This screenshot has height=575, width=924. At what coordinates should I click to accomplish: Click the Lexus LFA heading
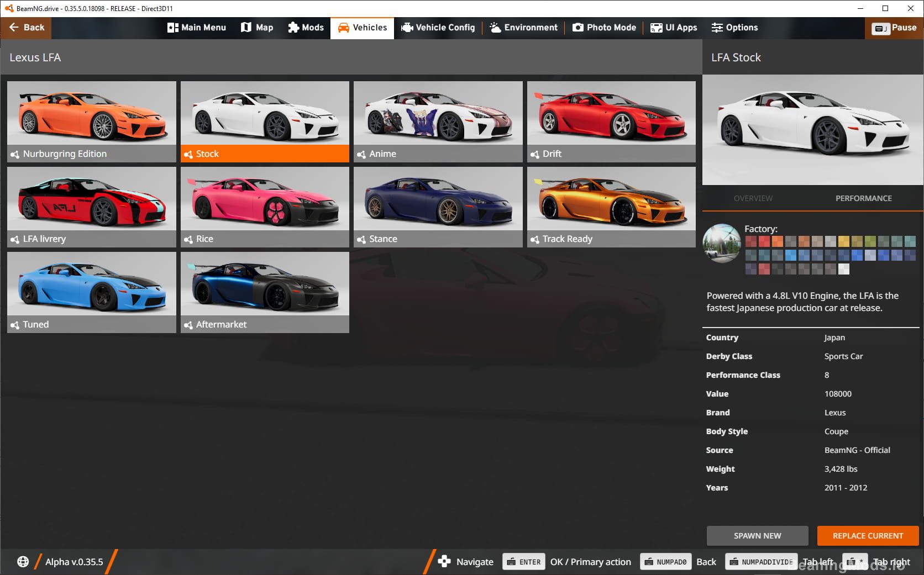click(35, 57)
